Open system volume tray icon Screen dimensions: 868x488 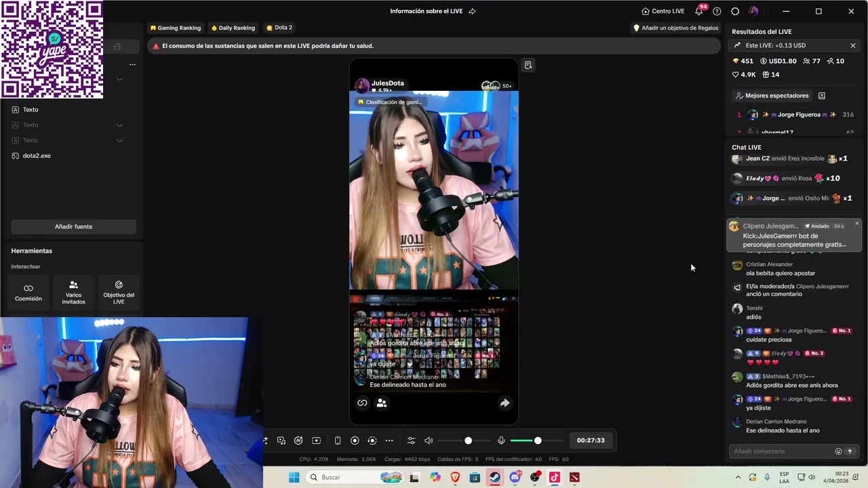[x=812, y=477]
